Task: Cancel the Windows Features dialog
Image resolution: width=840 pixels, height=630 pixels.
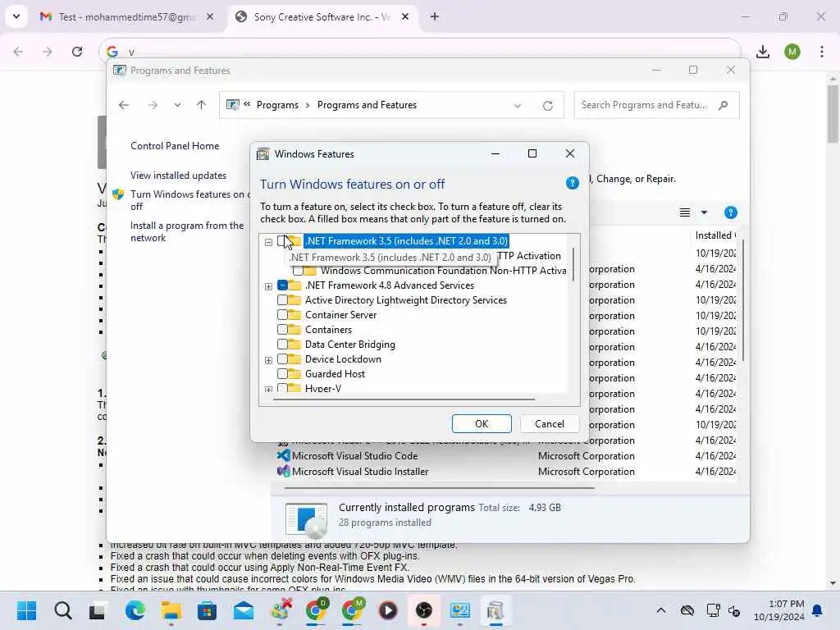Action: [550, 424]
